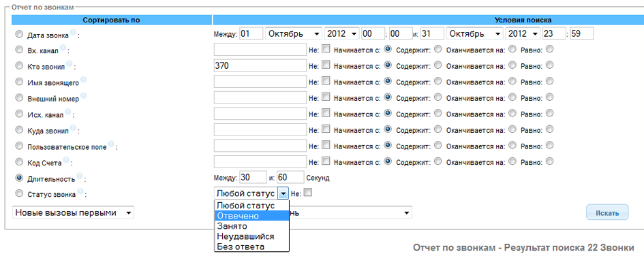
Task: Sort by Дата звонка radio button
Action: point(19,33)
